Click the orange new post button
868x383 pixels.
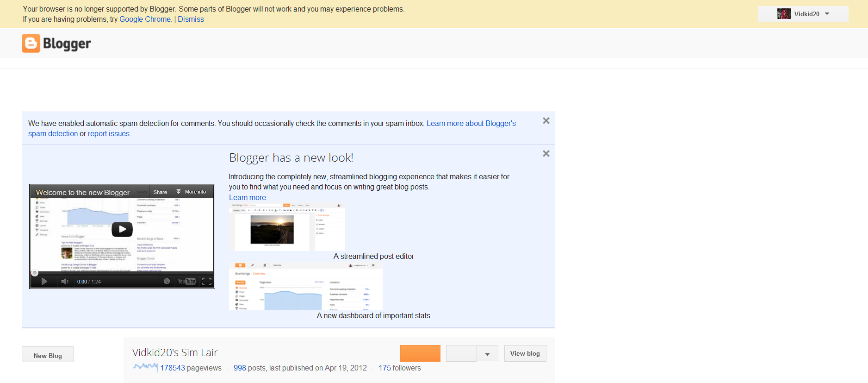pos(420,353)
